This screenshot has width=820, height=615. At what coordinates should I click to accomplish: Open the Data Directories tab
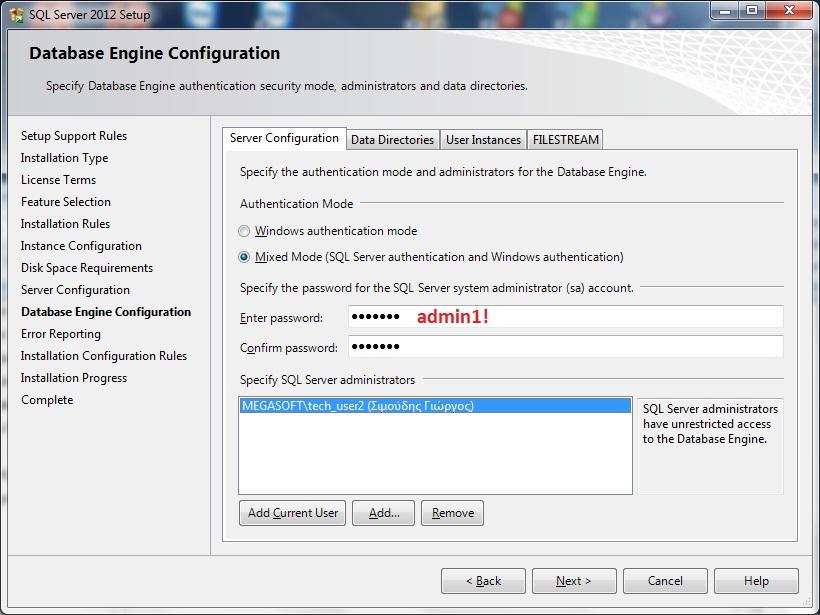(392, 140)
